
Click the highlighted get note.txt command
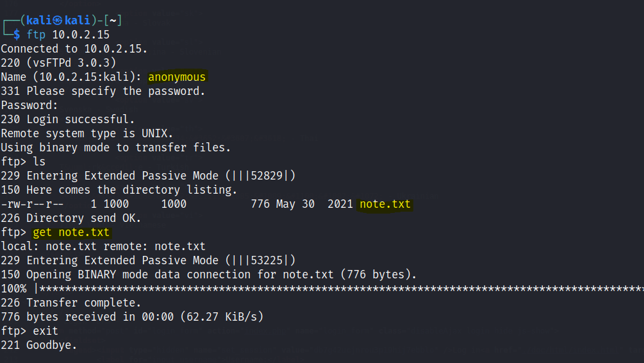click(x=71, y=232)
